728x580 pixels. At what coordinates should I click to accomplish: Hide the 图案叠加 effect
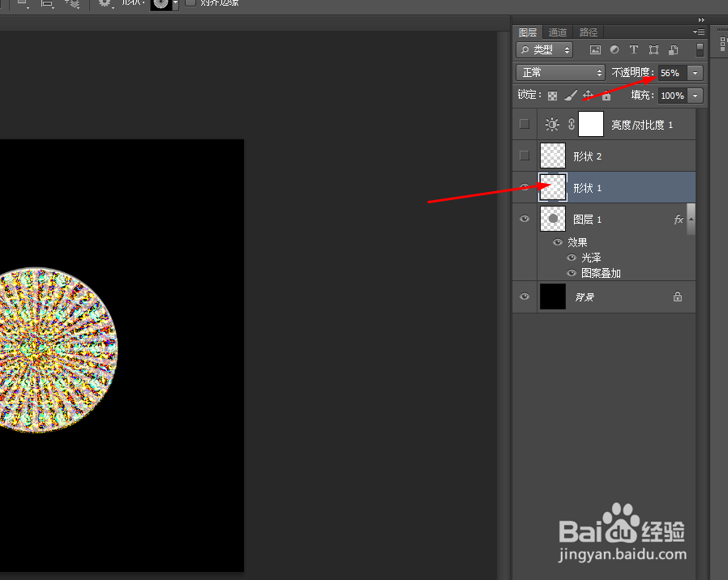tap(572, 273)
